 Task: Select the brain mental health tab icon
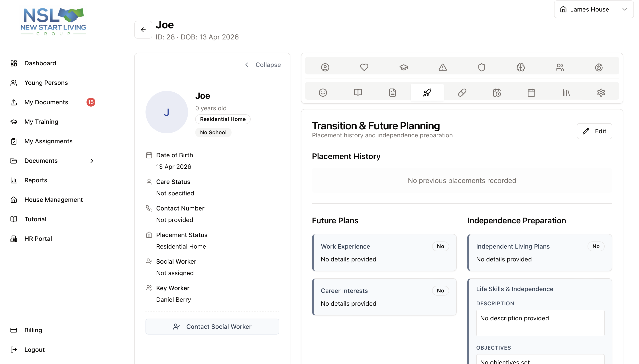click(x=521, y=67)
